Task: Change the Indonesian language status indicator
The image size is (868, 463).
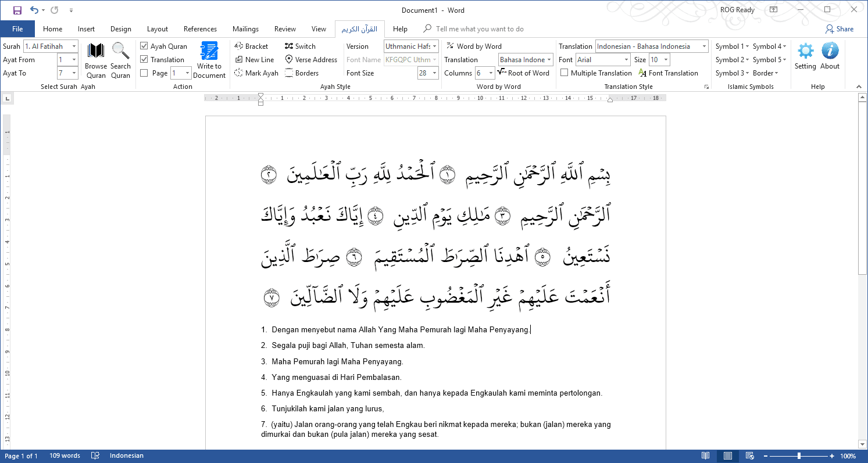Action: tap(126, 456)
